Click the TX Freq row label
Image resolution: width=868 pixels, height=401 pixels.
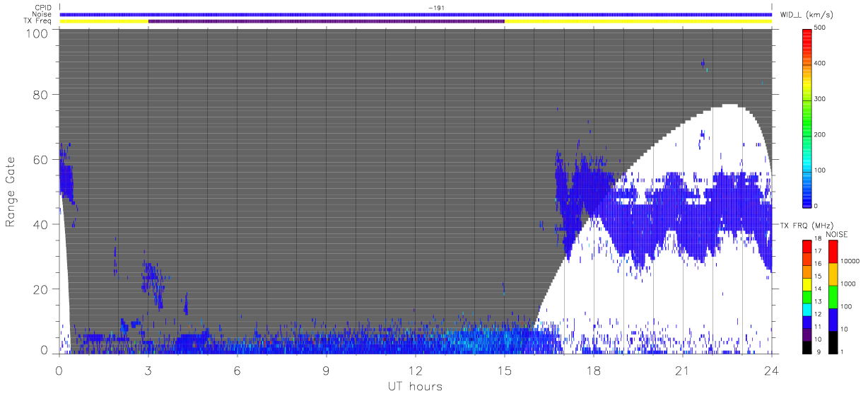click(x=37, y=21)
